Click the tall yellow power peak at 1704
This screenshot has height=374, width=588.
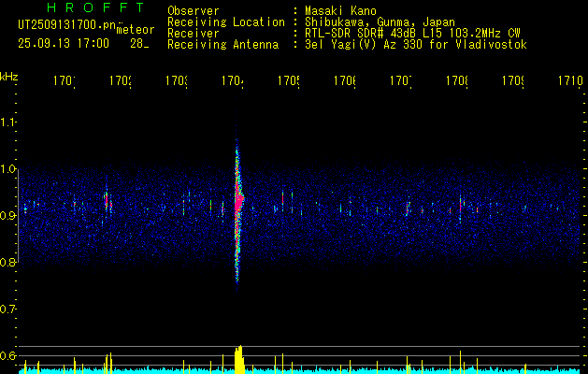[239, 360]
